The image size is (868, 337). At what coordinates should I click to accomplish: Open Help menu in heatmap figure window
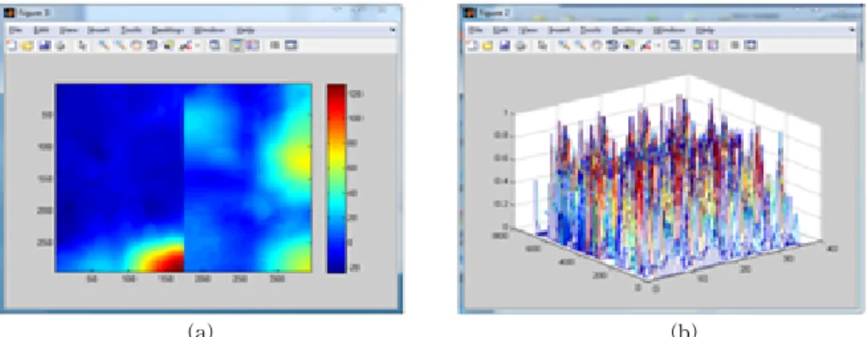click(246, 30)
